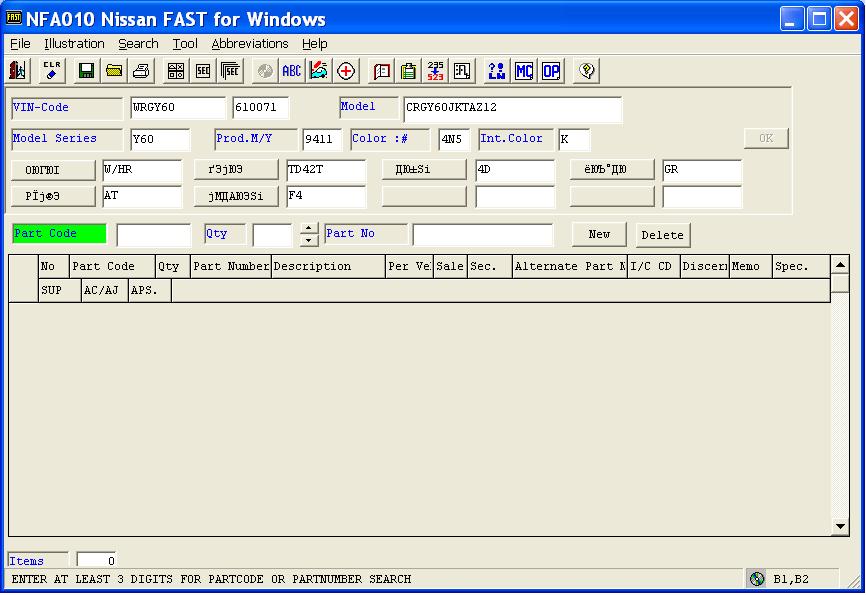Click the AC/AJ column header
Viewport: 866px width, 595px height.
pyautogui.click(x=104, y=290)
